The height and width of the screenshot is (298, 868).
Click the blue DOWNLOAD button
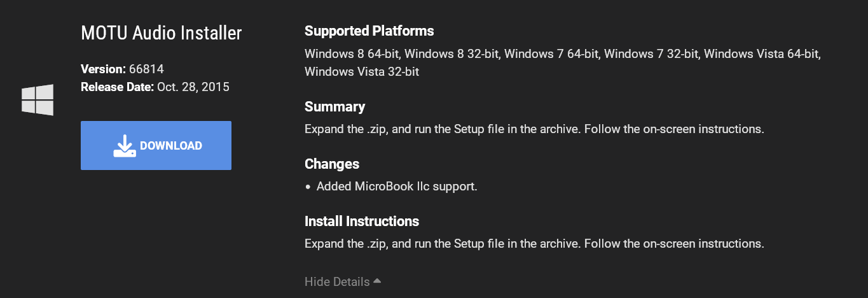click(x=156, y=146)
